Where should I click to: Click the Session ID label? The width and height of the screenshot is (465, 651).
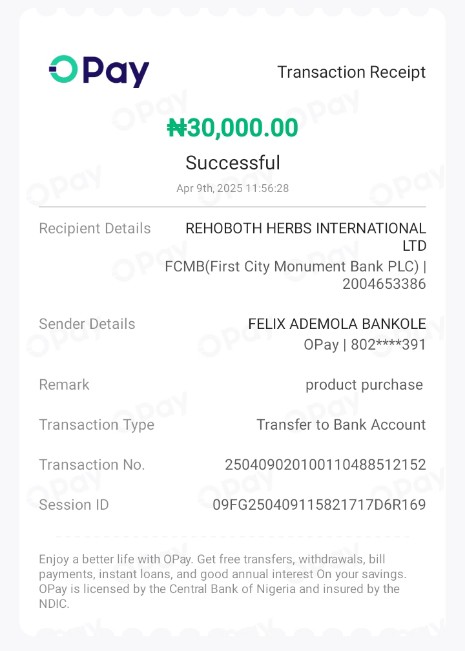click(74, 504)
